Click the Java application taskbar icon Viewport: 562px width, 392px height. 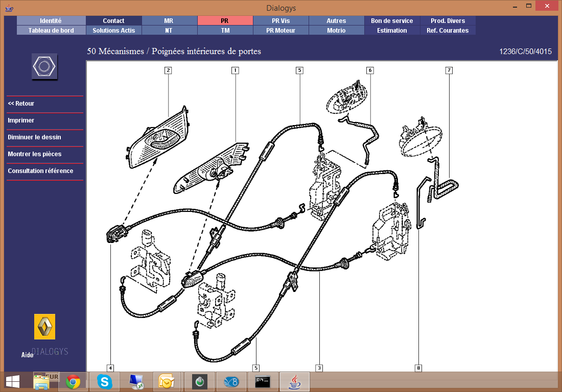click(x=294, y=382)
